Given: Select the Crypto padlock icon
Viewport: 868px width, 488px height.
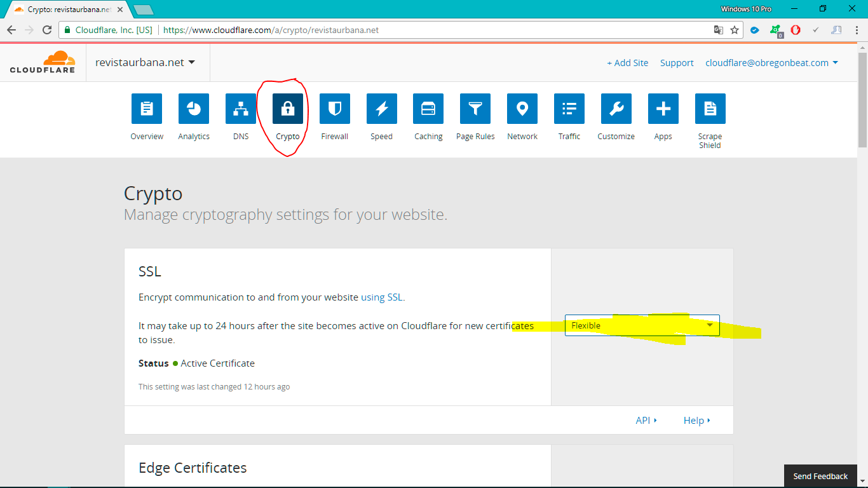Looking at the screenshot, I should [288, 109].
